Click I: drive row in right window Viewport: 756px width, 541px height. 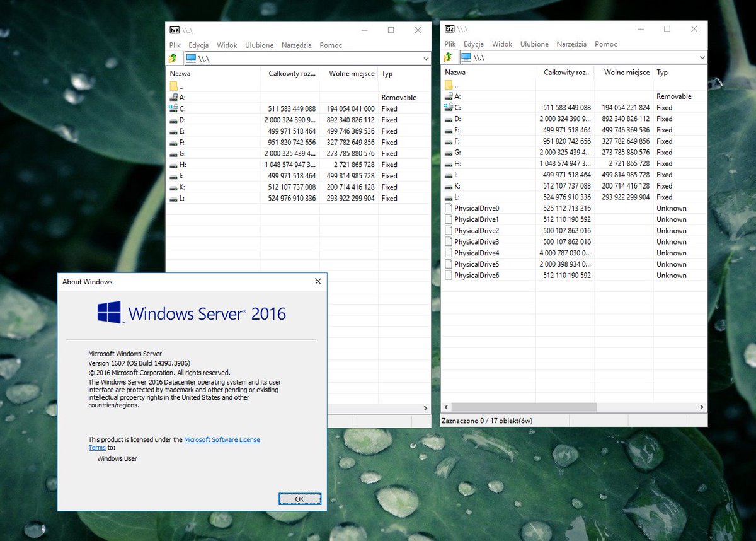point(574,175)
